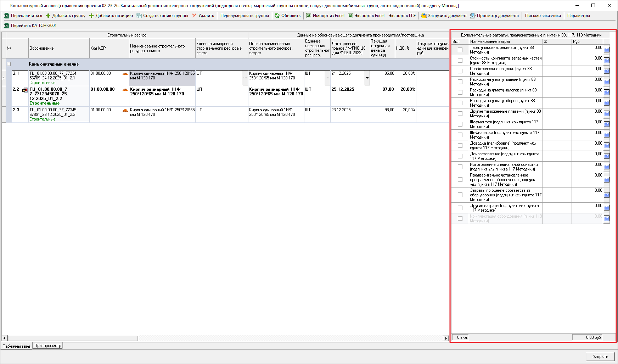Image resolution: width=618 pixels, height=364 pixels.
Task: Open the Параметры menu item
Action: point(578,16)
